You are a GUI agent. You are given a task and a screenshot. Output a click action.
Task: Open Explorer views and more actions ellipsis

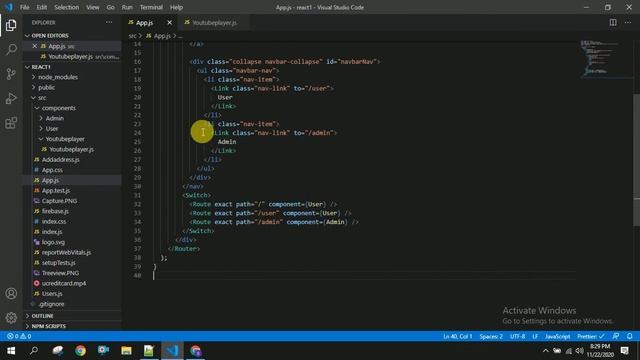pyautogui.click(x=109, y=22)
